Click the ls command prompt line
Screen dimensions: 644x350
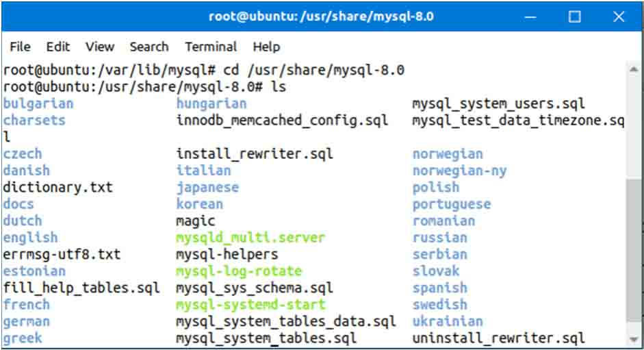pos(144,87)
